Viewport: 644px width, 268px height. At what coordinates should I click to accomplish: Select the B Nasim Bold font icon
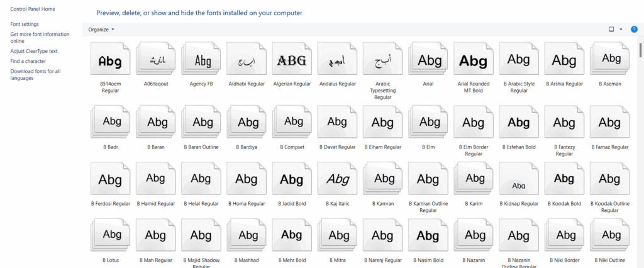(x=428, y=235)
